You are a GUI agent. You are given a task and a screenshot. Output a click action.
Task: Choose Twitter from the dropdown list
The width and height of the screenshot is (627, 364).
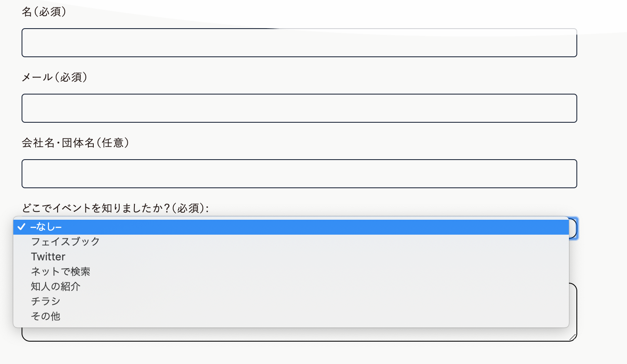291,257
